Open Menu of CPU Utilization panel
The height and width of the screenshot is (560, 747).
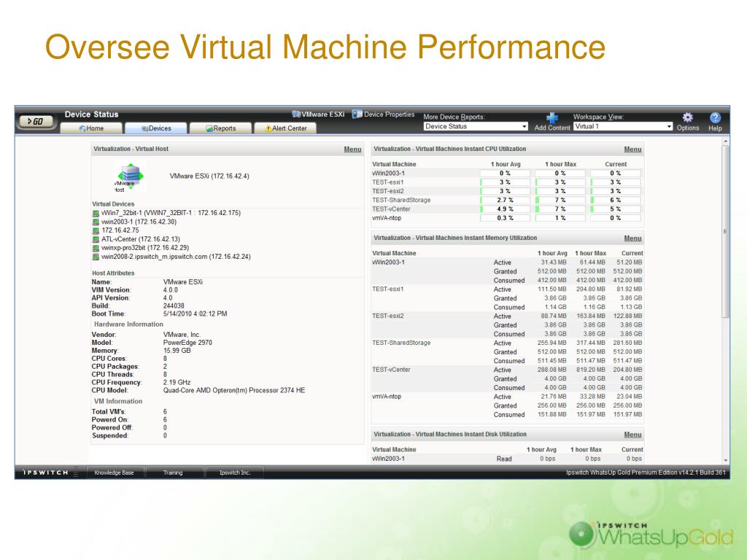click(x=632, y=149)
